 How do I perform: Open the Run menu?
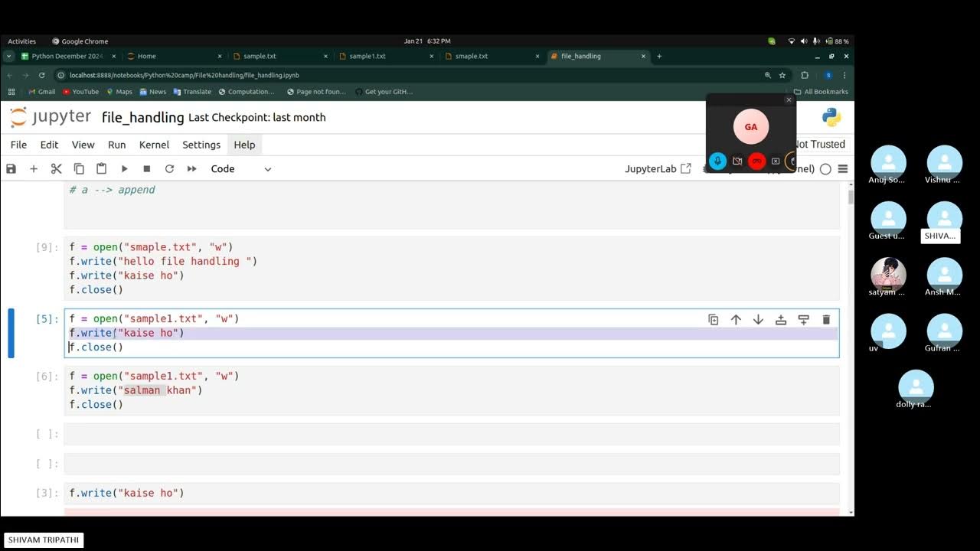[116, 145]
